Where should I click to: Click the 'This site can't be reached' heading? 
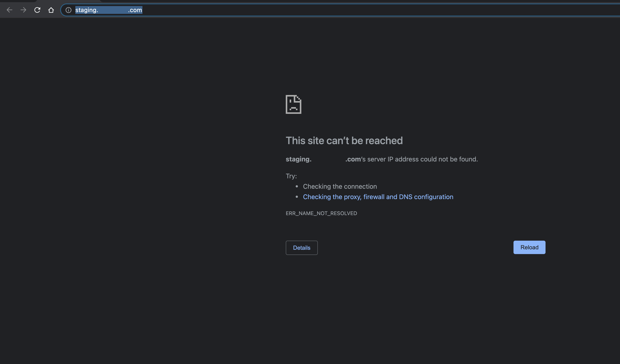[344, 140]
